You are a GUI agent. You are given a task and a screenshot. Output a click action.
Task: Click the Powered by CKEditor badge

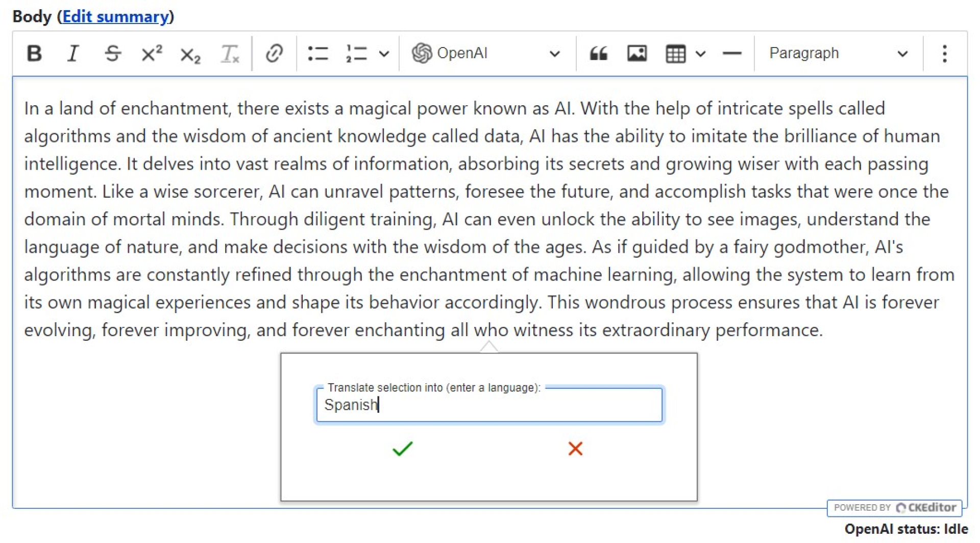click(x=894, y=507)
